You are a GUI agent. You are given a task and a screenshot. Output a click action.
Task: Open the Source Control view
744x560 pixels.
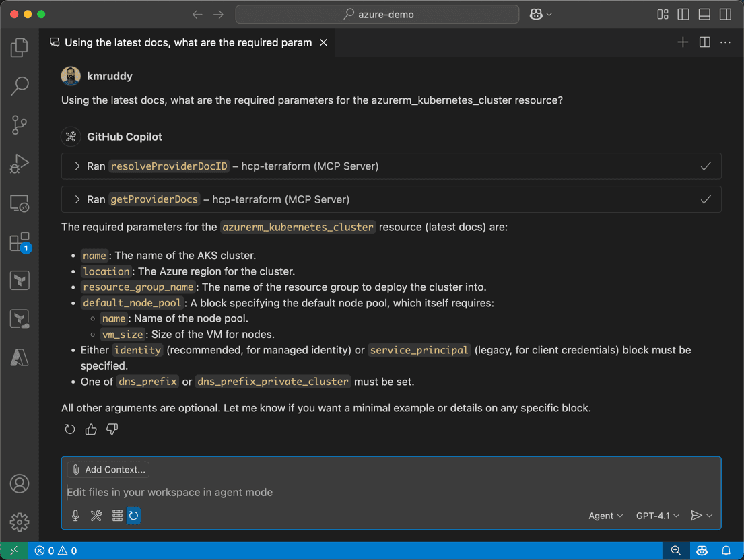20,125
